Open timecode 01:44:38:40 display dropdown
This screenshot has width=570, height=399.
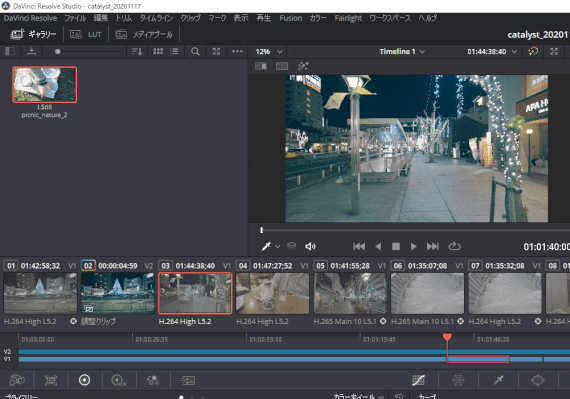492,52
